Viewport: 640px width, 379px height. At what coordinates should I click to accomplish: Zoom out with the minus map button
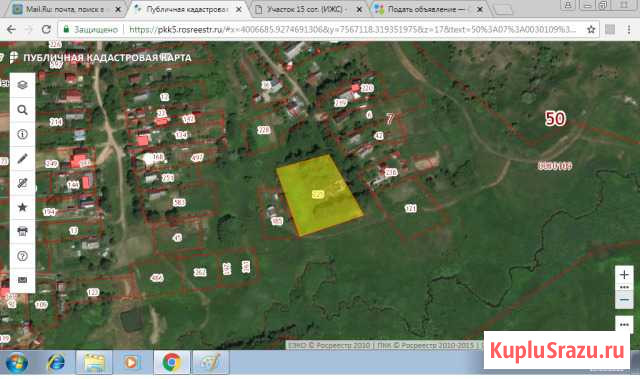click(x=624, y=300)
